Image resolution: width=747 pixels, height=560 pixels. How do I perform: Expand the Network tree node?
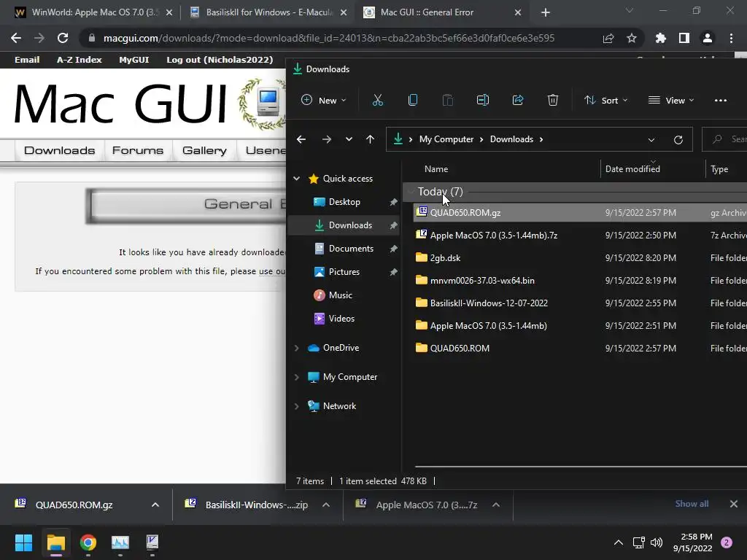(x=297, y=406)
